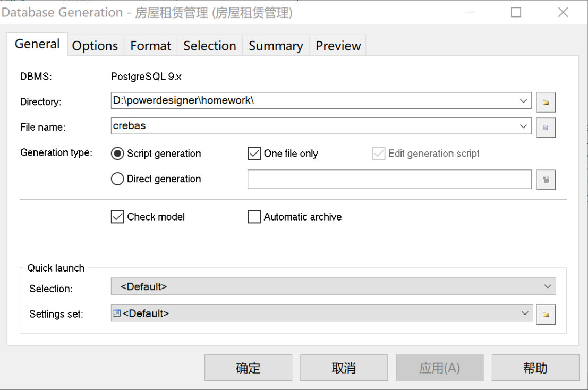Switch to the Options tab
The image size is (588, 390).
pyautogui.click(x=95, y=46)
